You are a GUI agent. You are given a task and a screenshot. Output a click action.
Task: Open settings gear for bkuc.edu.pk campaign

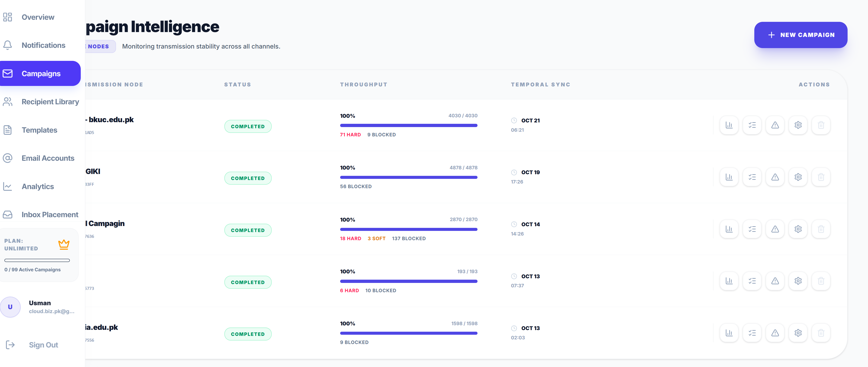pos(797,125)
